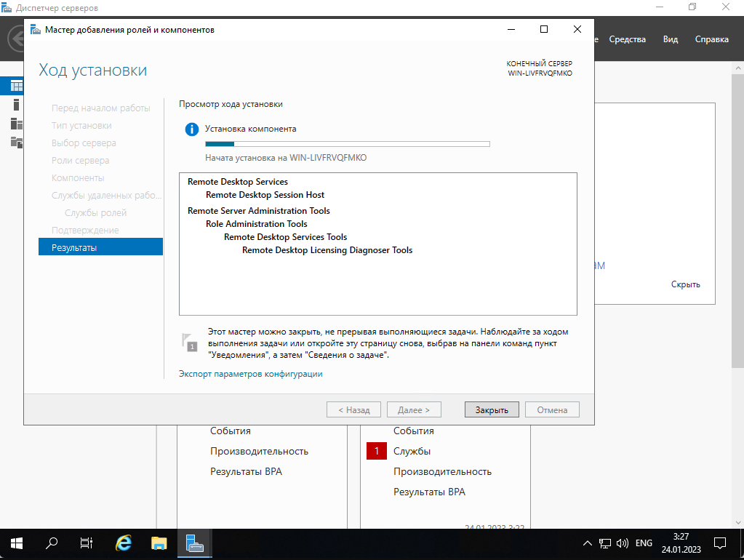This screenshot has height=560, width=744.
Task: Open the Вид menu
Action: (670, 39)
